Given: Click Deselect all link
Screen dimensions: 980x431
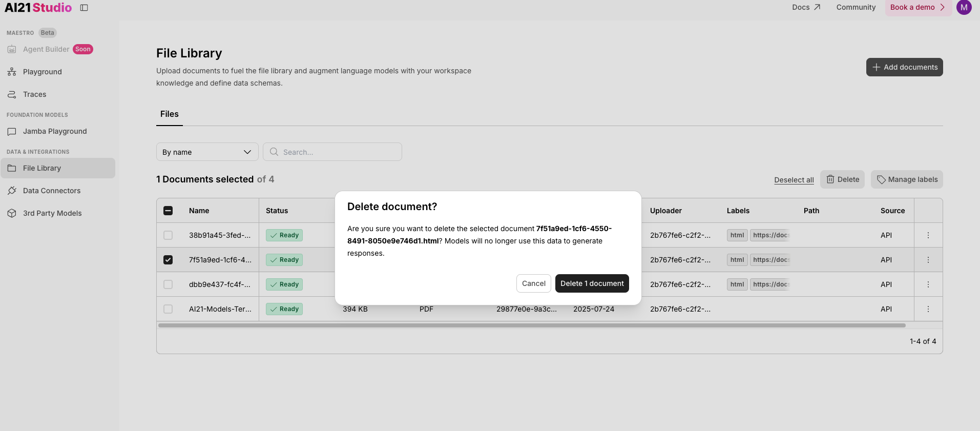Looking at the screenshot, I should tap(794, 180).
